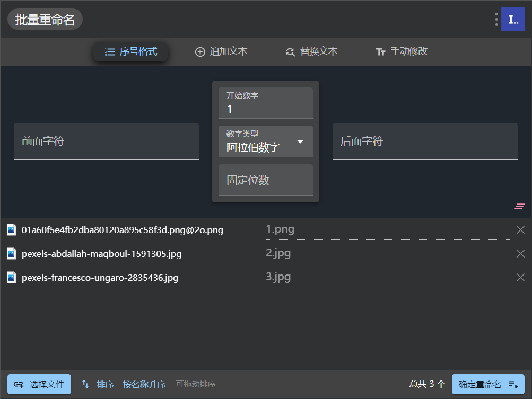This screenshot has height=399, width=532.
Task: Click the 批量重命名 title chip
Action: 45,19
